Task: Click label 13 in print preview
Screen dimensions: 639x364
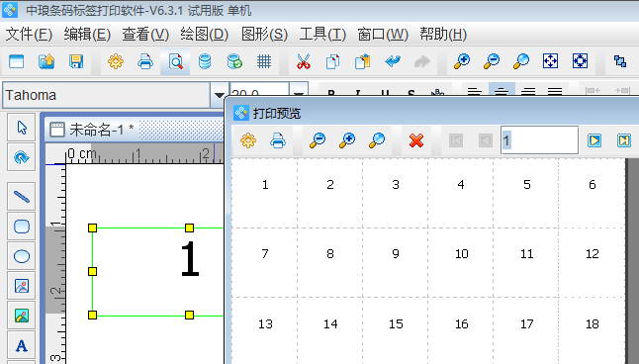Action: click(x=265, y=324)
